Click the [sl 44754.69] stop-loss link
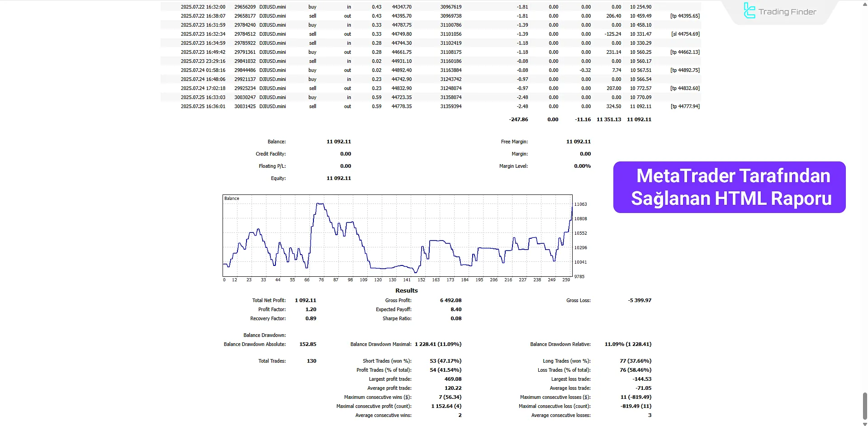The width and height of the screenshot is (868, 426). [685, 34]
